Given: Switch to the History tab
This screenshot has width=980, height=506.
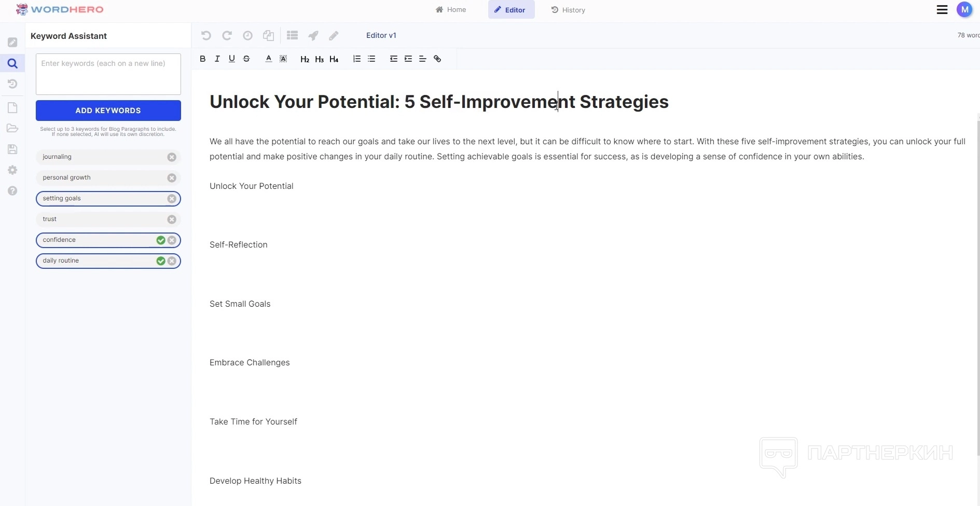Looking at the screenshot, I should 568,10.
